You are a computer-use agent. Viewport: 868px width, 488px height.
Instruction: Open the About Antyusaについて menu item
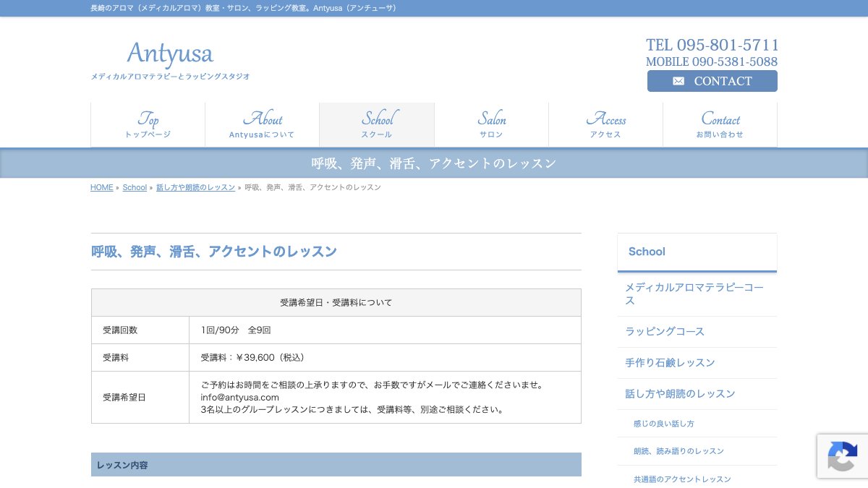(263, 124)
